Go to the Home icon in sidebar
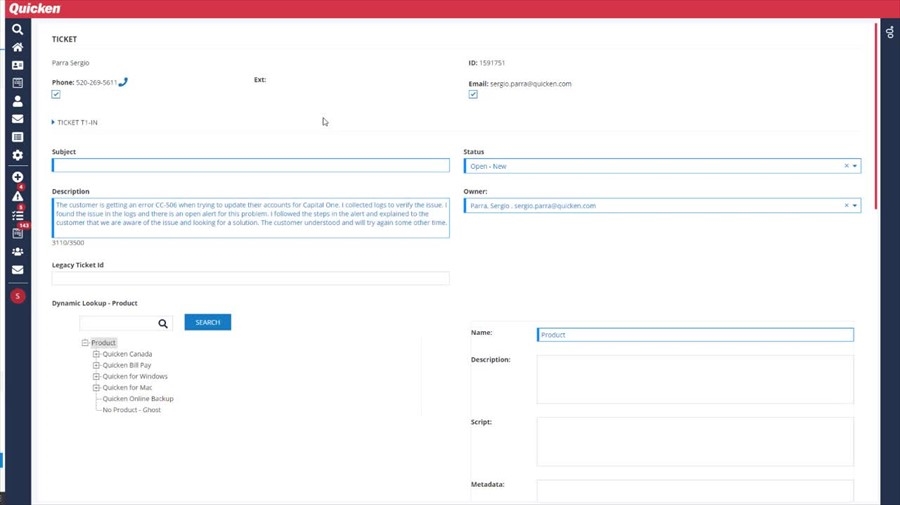 pyautogui.click(x=17, y=47)
